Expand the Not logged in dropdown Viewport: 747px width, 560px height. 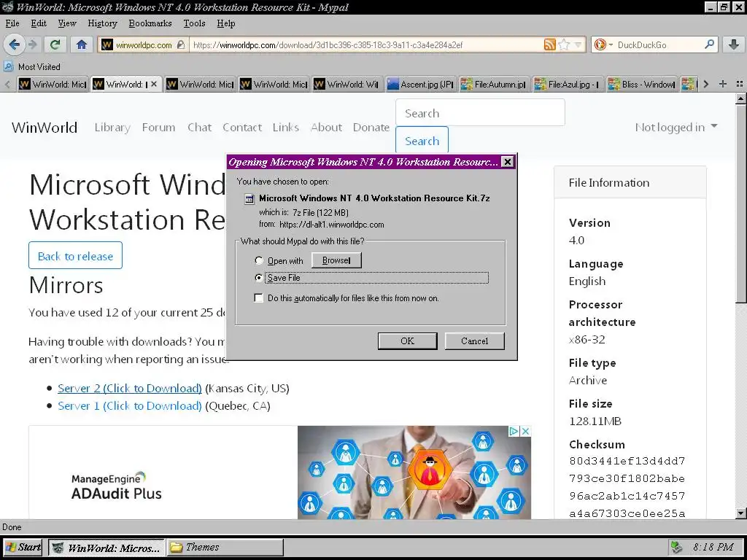tap(676, 127)
